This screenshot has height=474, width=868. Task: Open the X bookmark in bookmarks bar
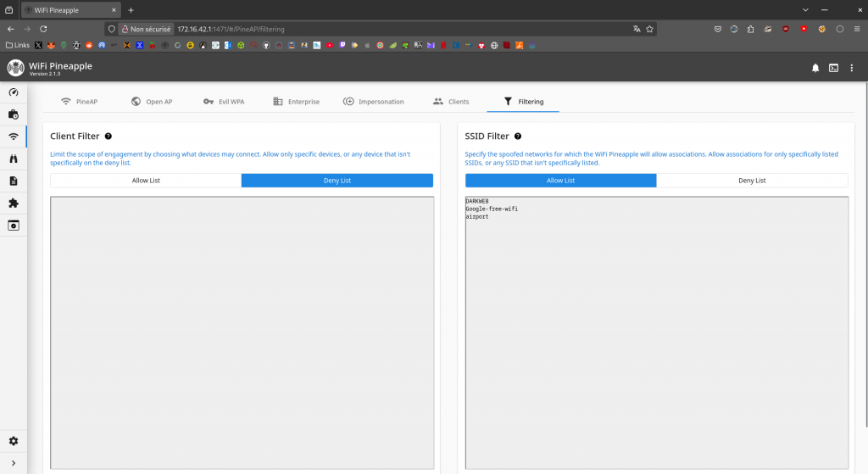(38, 46)
